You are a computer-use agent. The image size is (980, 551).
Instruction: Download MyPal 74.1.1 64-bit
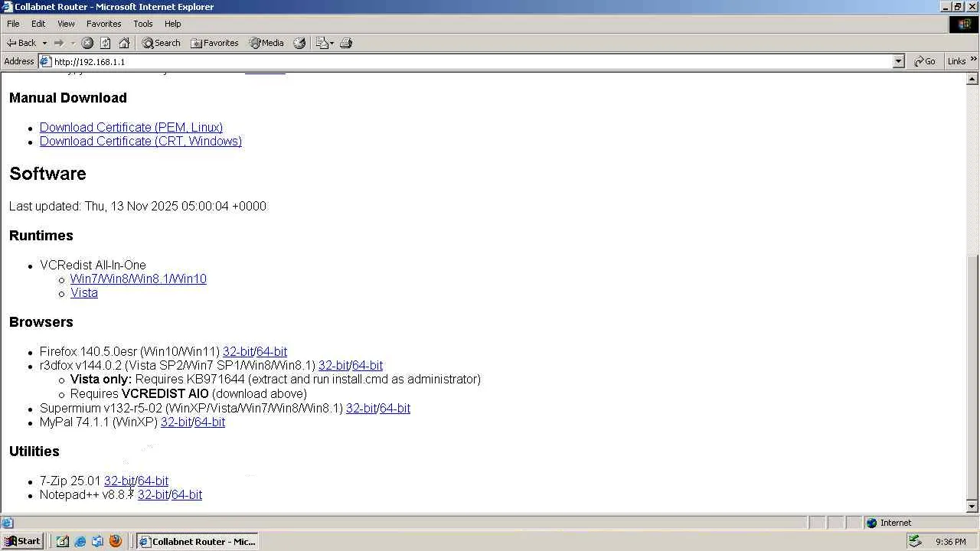pos(210,422)
